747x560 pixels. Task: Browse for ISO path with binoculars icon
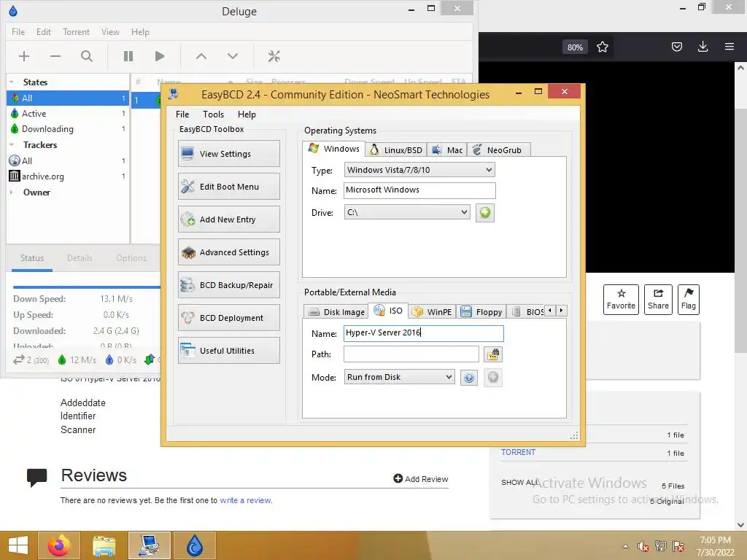click(x=493, y=354)
